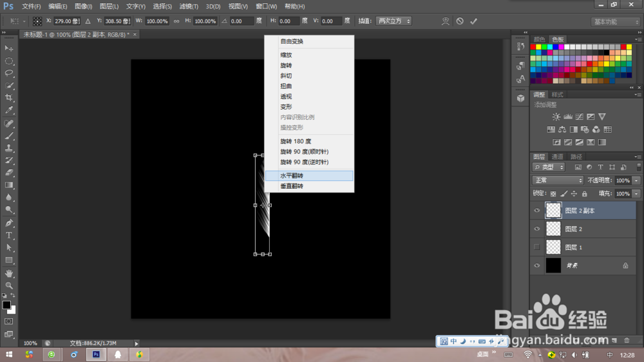The image size is (644, 362).
Task: Select the Hand tool
Action: coord(8,273)
